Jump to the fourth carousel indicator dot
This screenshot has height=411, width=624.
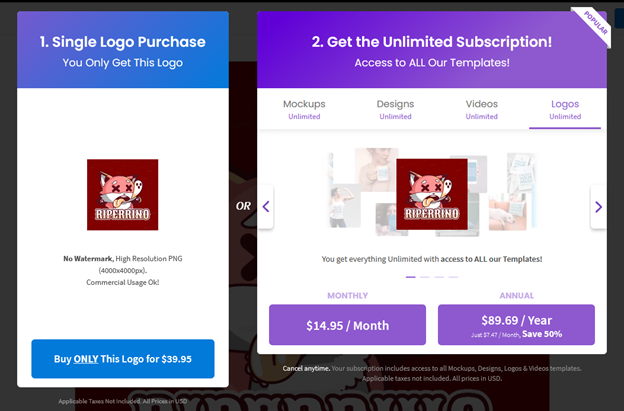click(x=454, y=277)
